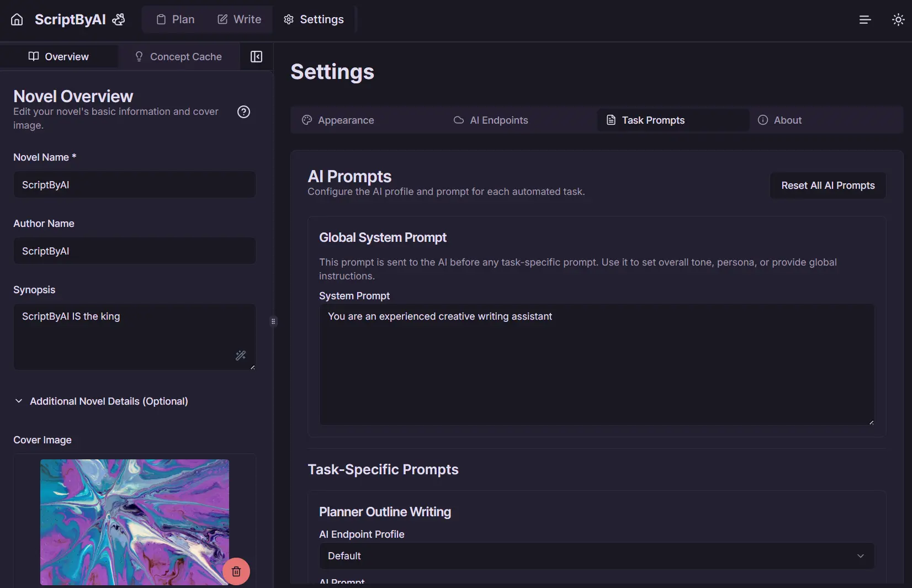Image resolution: width=912 pixels, height=588 pixels.
Task: Click the Novel Name input field
Action: [134, 185]
